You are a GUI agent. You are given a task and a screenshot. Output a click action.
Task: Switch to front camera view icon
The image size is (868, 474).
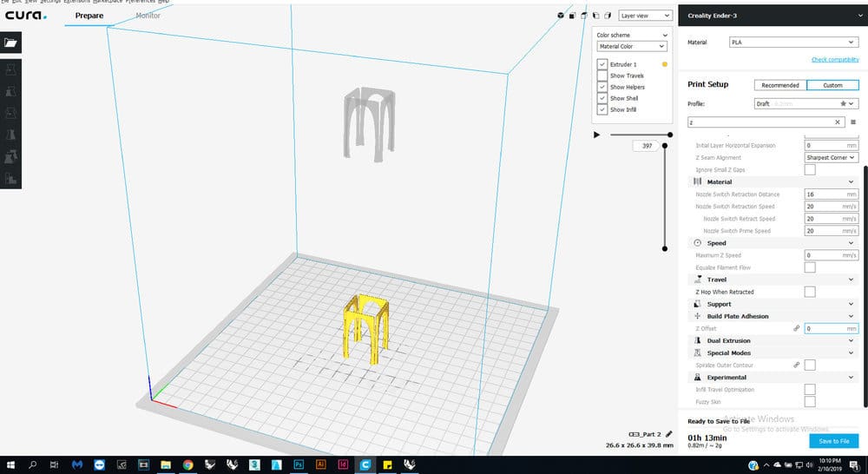pos(572,16)
